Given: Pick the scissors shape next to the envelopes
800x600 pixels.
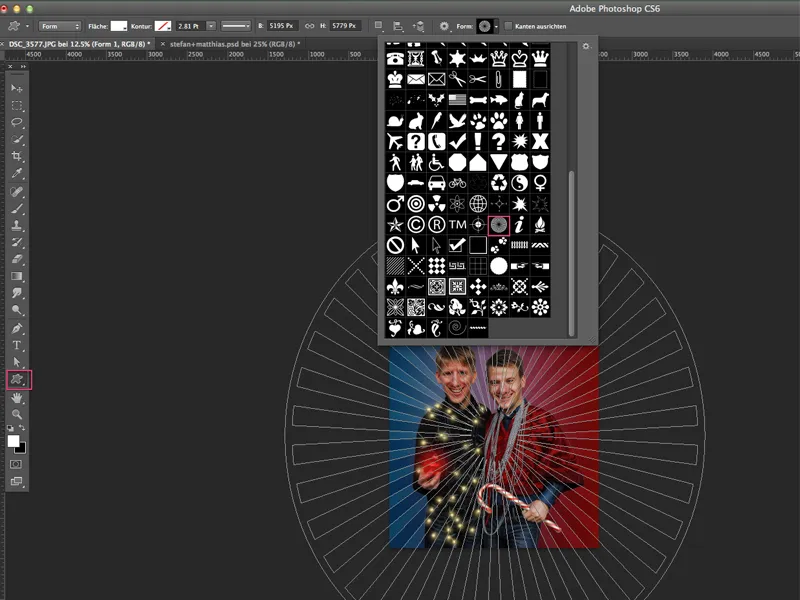Looking at the screenshot, I should [x=457, y=79].
